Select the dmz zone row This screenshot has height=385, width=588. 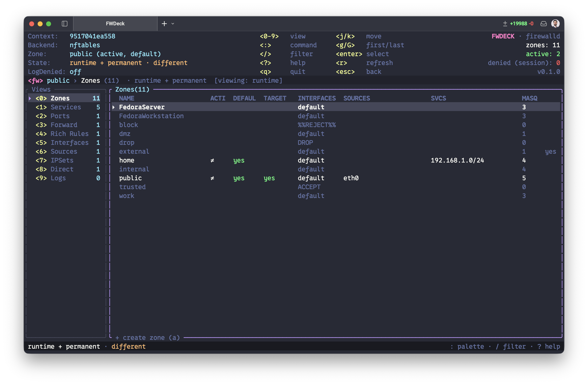pos(336,134)
